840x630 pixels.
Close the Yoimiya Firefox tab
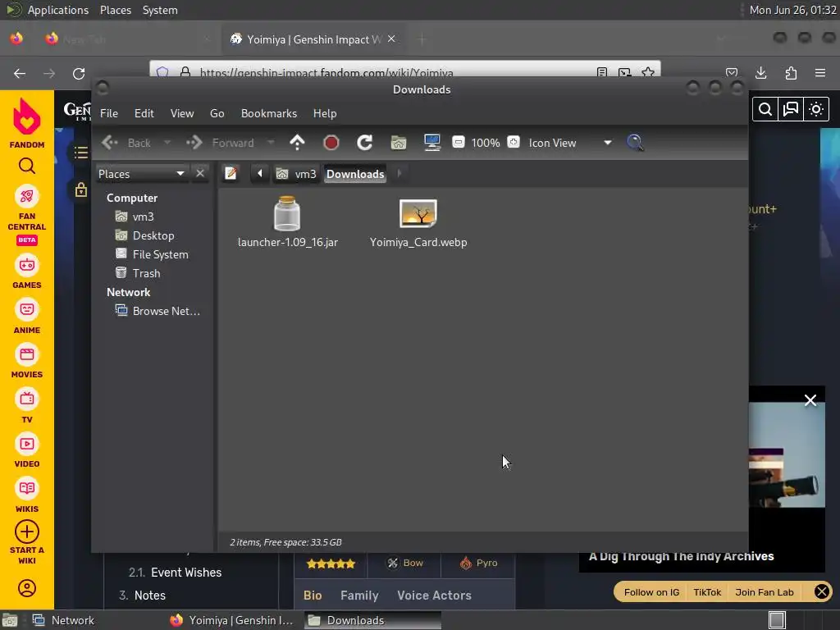point(391,39)
